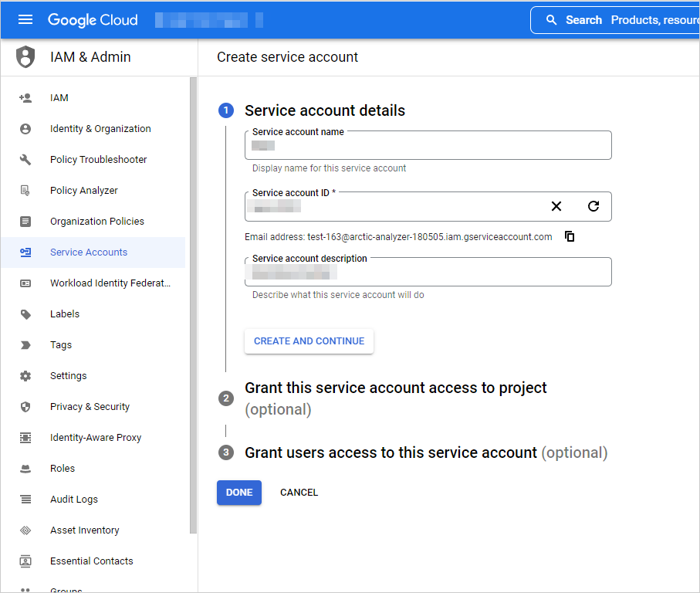The image size is (700, 593).
Task: Open the Audit Logs page
Action: [x=73, y=499]
